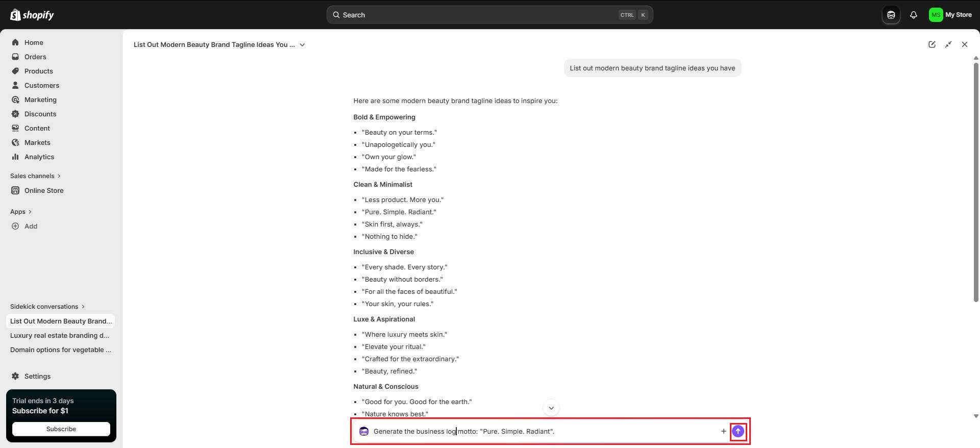Click the chat vertical scrollbar

(x=976, y=182)
